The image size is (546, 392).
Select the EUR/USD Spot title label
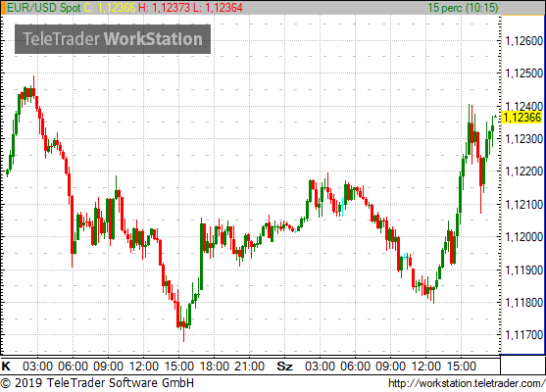pyautogui.click(x=44, y=8)
